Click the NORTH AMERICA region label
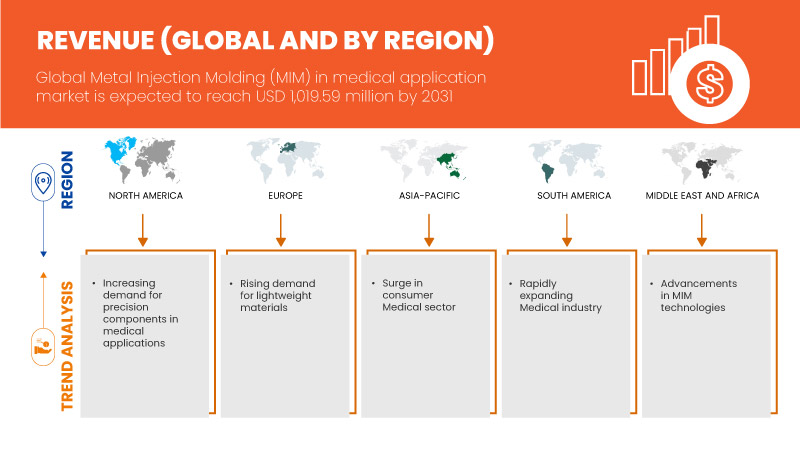800x450 pixels. click(146, 196)
